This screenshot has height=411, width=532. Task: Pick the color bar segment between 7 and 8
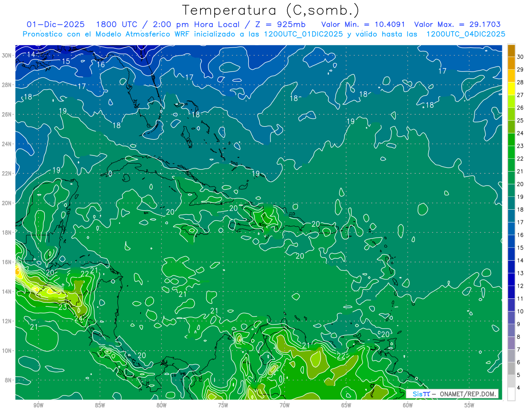(511, 343)
